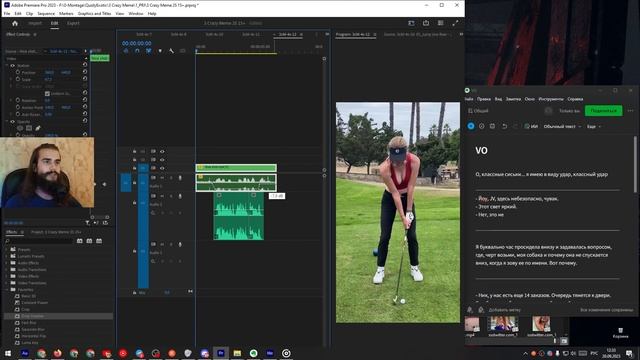Open the Markers menu

66,13
